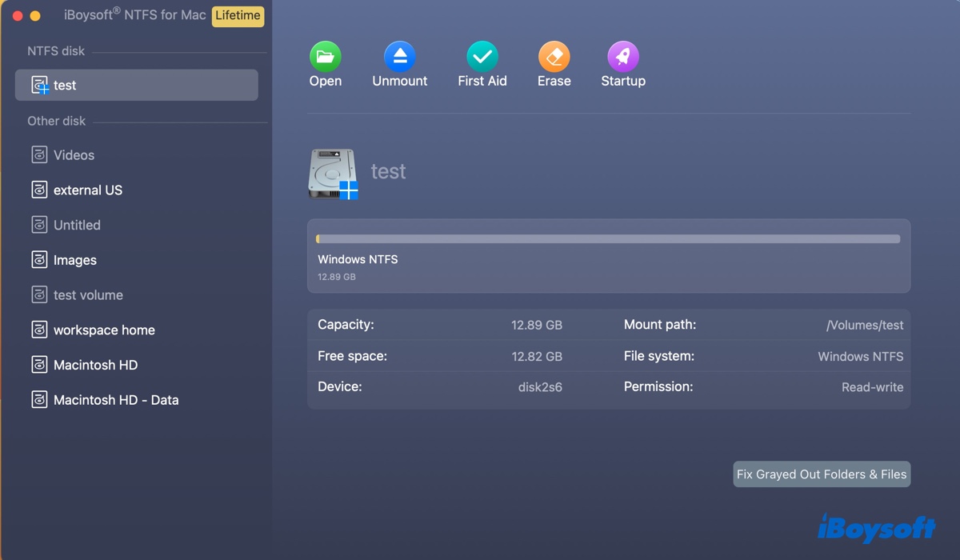960x560 pixels.
Task: Choose the Untitled disk from sidebar
Action: tap(77, 225)
